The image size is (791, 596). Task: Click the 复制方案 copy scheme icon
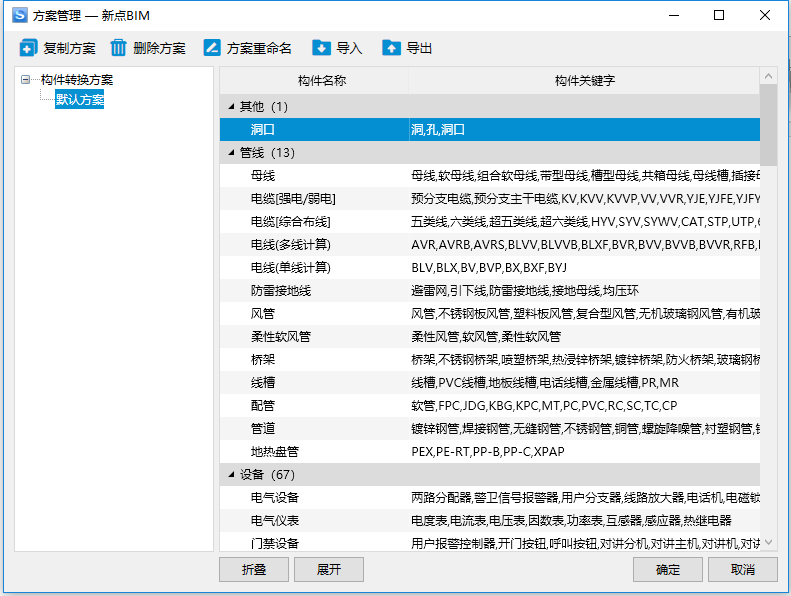tap(28, 48)
